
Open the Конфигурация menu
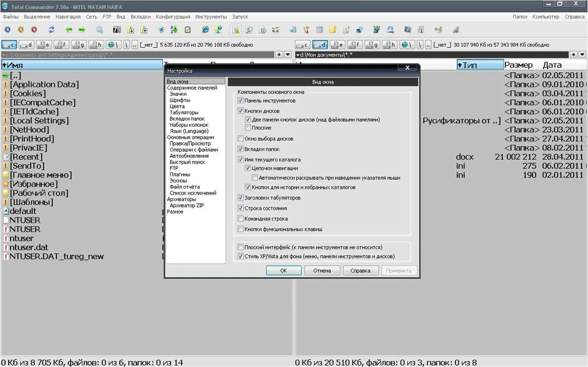pos(173,17)
